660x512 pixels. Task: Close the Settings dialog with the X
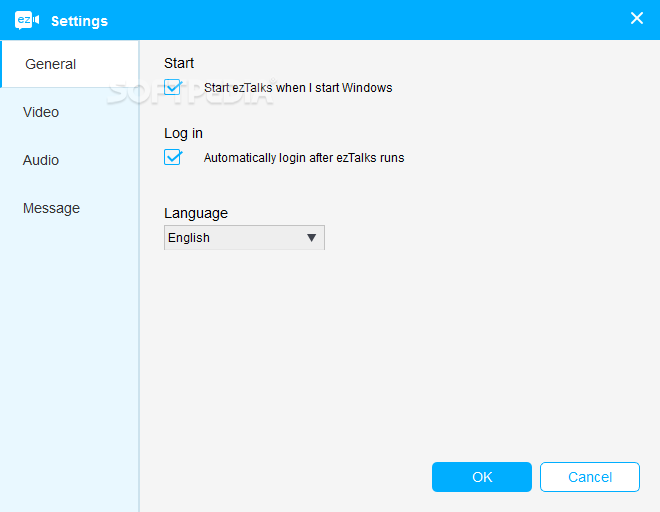636,18
